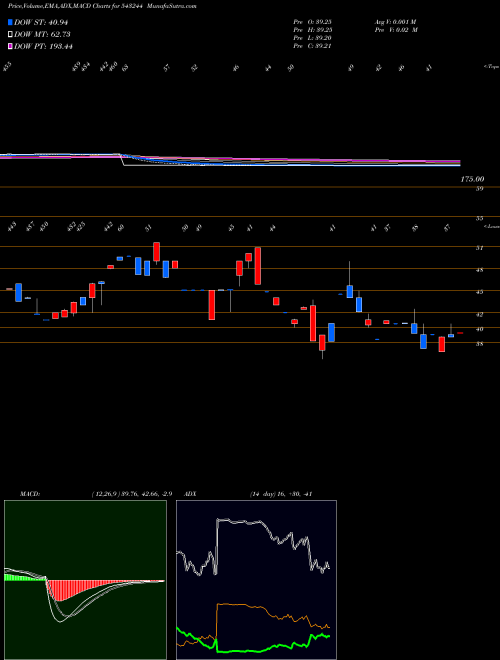The width and height of the screenshot is (500, 660).
Task: Click the 'ADX' panel heading
Action: (x=191, y=494)
